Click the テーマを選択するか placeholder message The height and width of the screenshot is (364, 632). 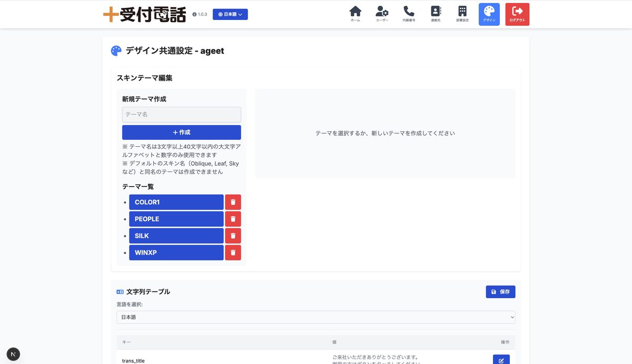(x=385, y=133)
